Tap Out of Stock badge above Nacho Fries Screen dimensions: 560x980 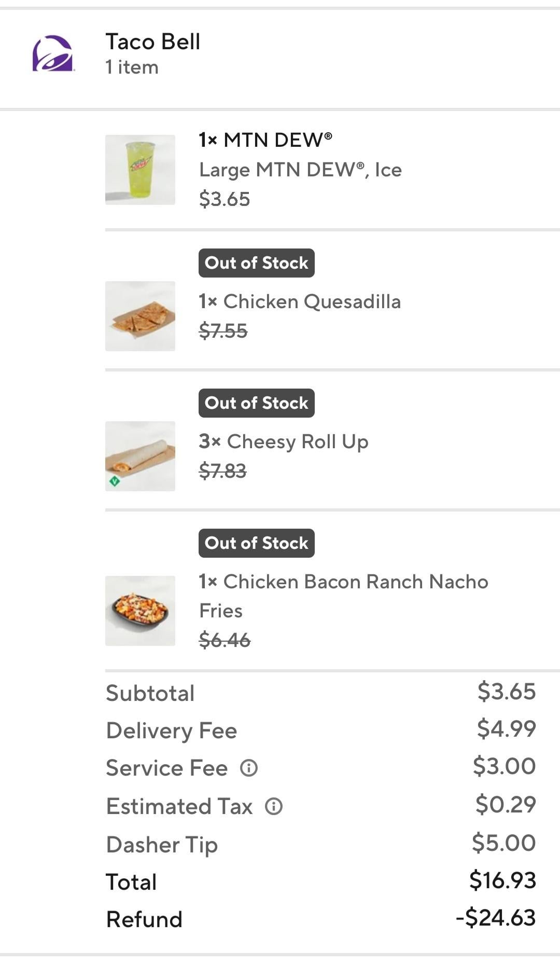pyautogui.click(x=256, y=543)
